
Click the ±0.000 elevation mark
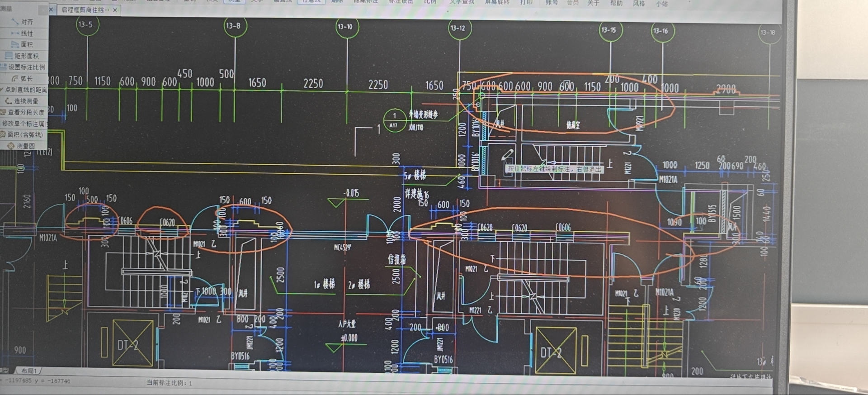[349, 338]
